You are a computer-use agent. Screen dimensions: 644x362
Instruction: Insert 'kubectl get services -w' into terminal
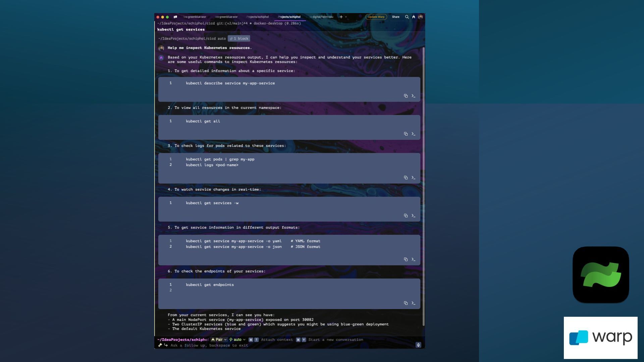coord(413,216)
